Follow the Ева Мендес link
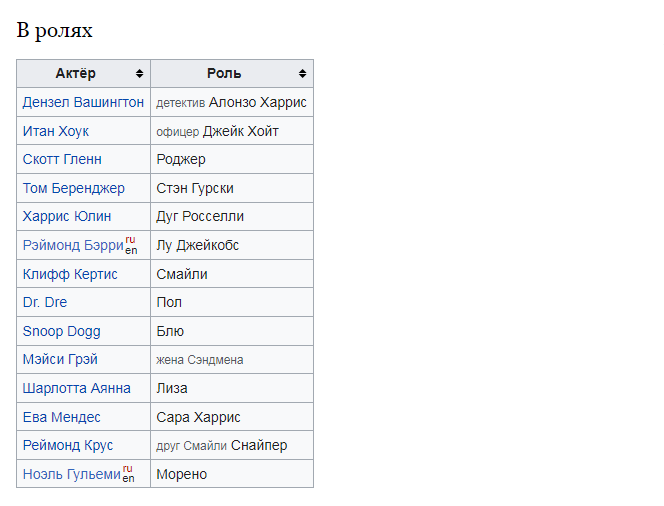The image size is (664, 506). tap(62, 418)
